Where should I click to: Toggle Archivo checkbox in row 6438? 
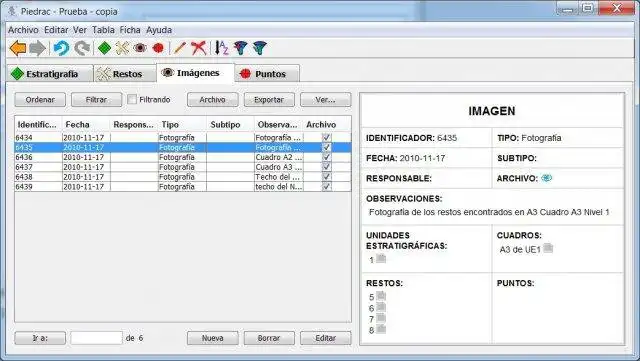pyautogui.click(x=327, y=177)
